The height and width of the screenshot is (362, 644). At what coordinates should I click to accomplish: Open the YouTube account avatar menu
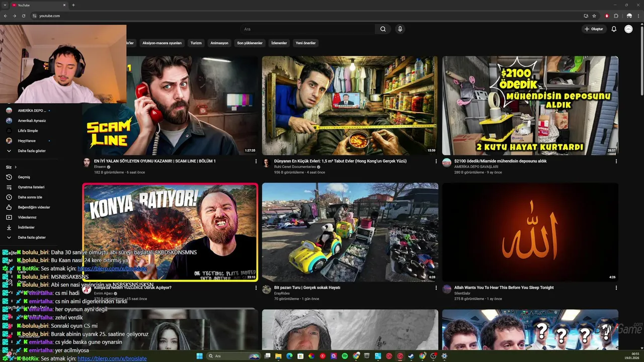tap(628, 29)
